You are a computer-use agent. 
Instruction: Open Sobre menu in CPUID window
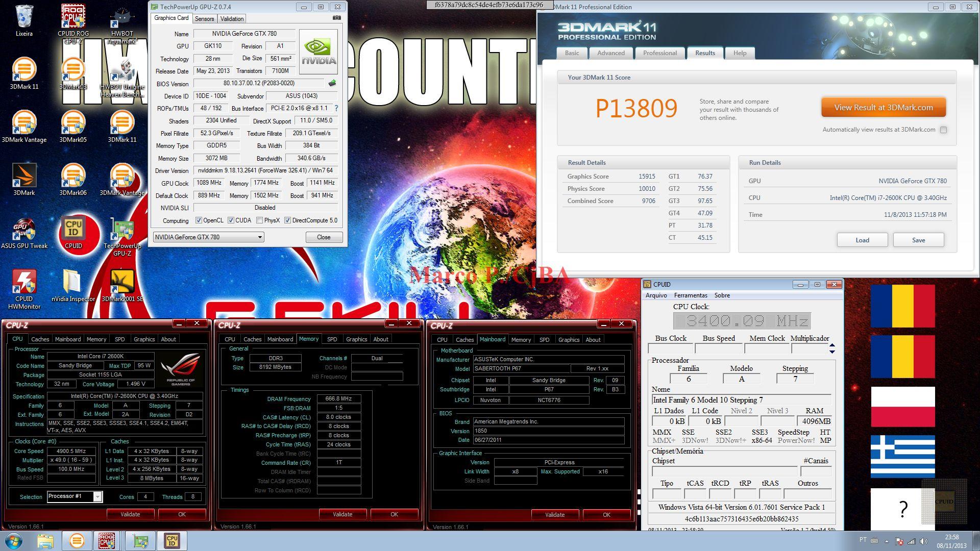[722, 295]
